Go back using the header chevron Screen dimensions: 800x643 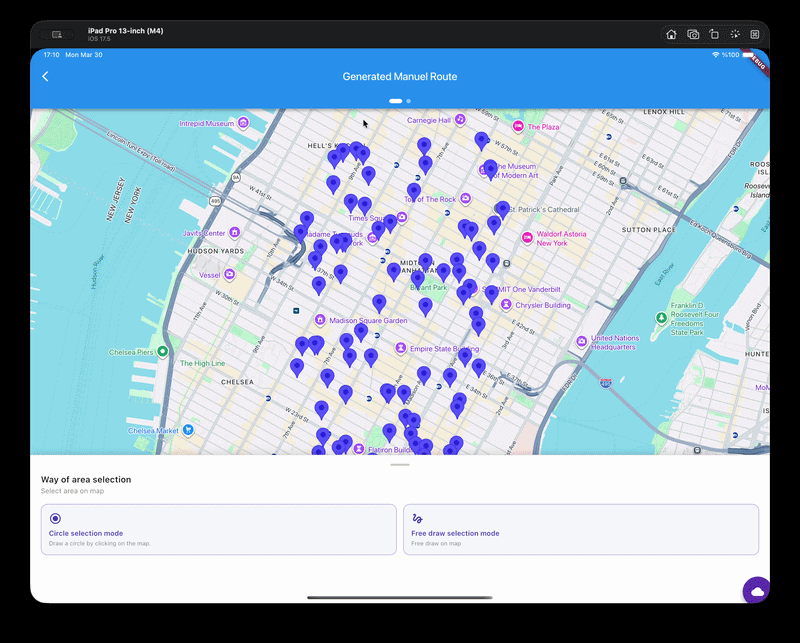coord(45,77)
